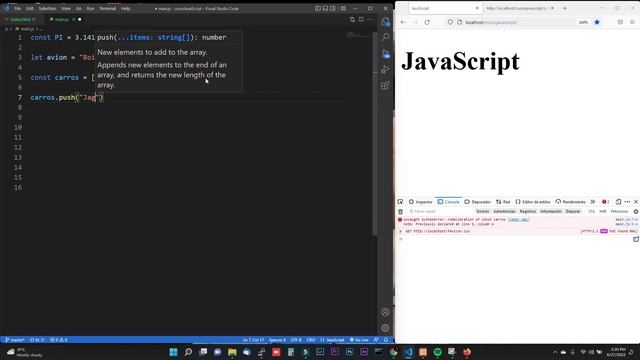This screenshot has height=360, width=640.
Task: Click the Firefox back navigation arrow
Action: pyautogui.click(x=403, y=22)
